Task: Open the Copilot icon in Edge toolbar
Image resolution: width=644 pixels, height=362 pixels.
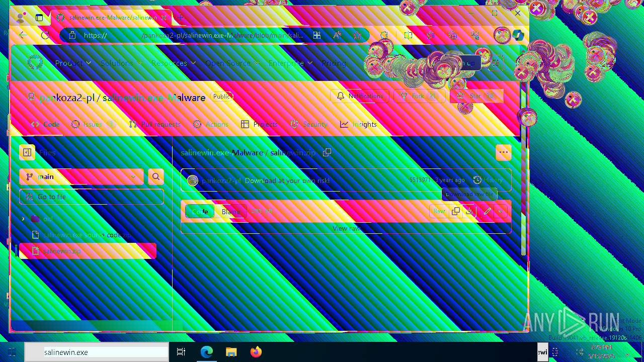Action: click(518, 35)
